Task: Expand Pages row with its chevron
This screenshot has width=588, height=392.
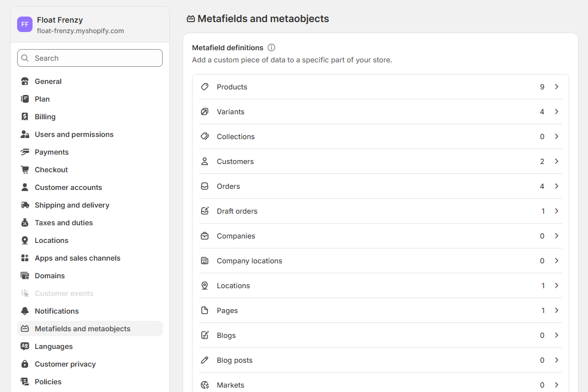Action: click(557, 310)
